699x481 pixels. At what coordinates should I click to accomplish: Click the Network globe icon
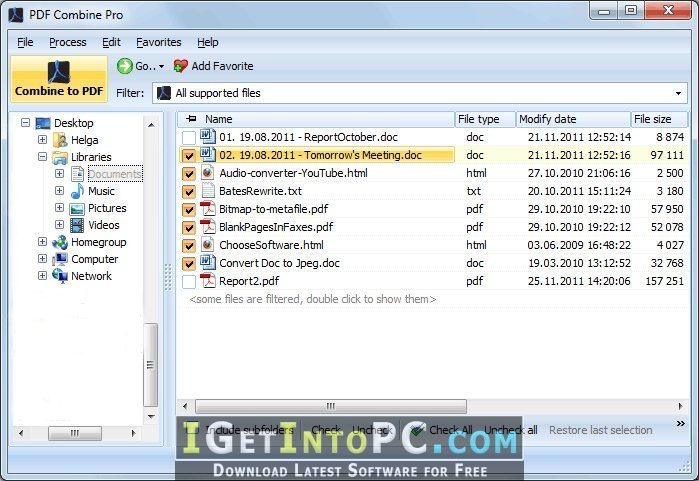coord(60,276)
